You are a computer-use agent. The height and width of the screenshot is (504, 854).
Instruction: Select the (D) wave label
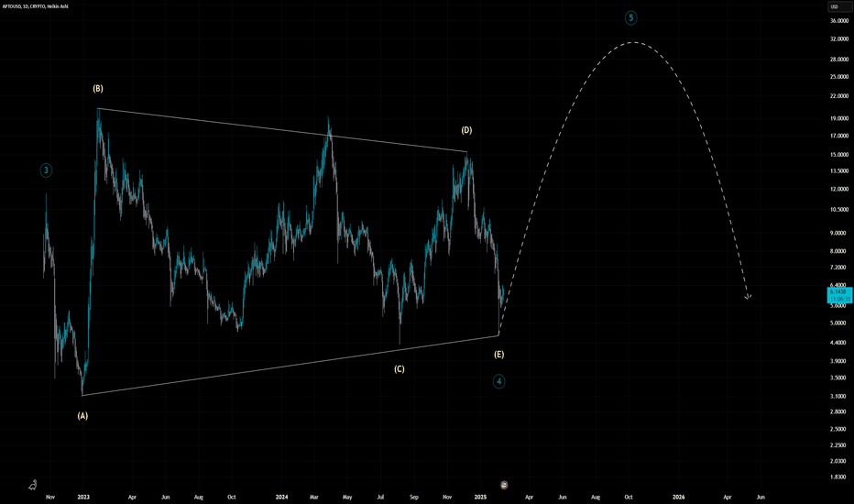[x=466, y=130]
